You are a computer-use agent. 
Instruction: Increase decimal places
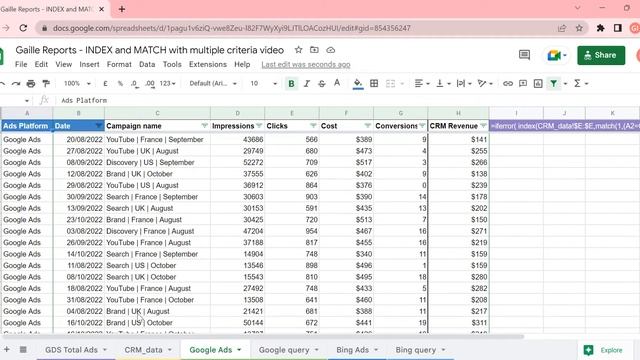coord(150,84)
